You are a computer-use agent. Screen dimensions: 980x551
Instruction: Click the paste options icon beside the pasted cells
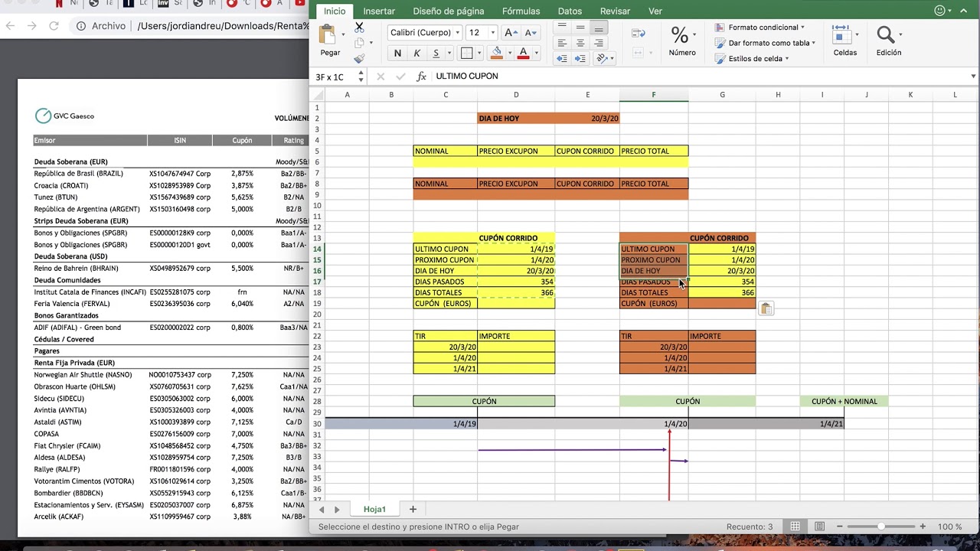[x=766, y=308]
